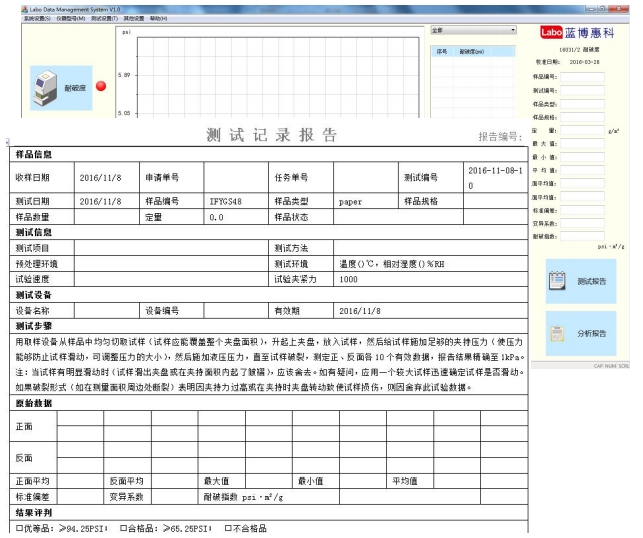Click the 平均值 input field in side panel

pos(582,170)
